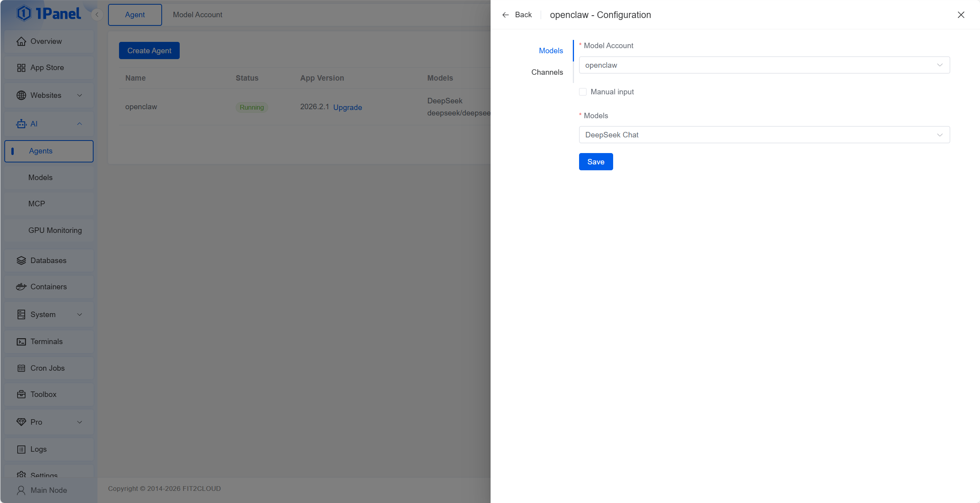Switch to the Channels configuration tab

point(547,72)
